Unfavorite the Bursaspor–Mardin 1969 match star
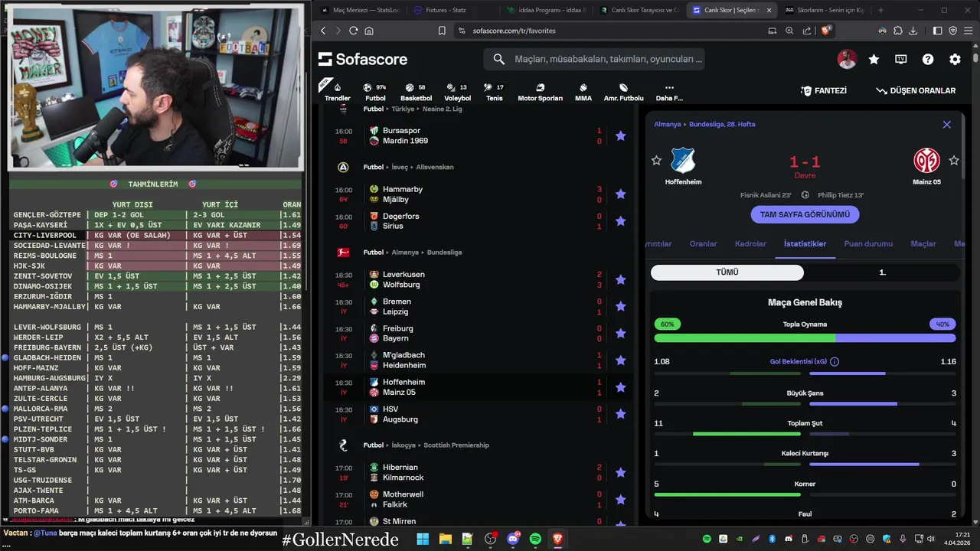980x551 pixels. tap(621, 136)
